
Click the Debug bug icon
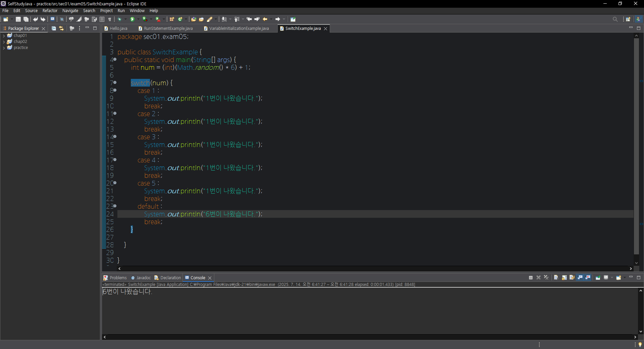tap(120, 19)
